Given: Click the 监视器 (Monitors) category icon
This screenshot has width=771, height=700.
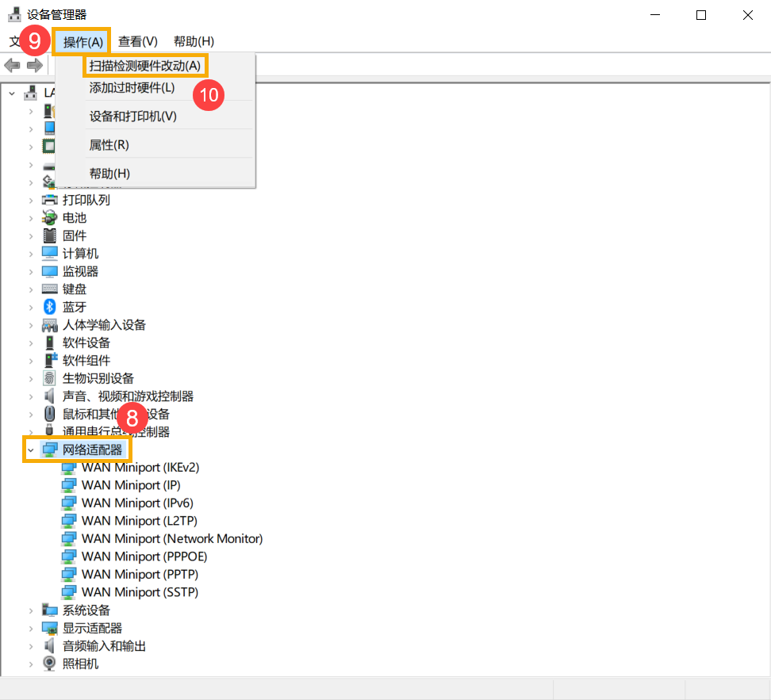Looking at the screenshot, I should [x=49, y=271].
